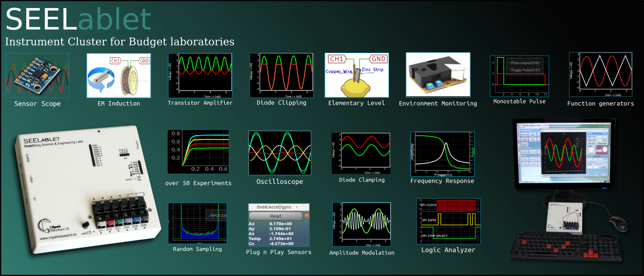Viewport: 644px width, 276px height.
Task: Click the 'Logic Analyzer' caption
Action: pyautogui.click(x=448, y=250)
